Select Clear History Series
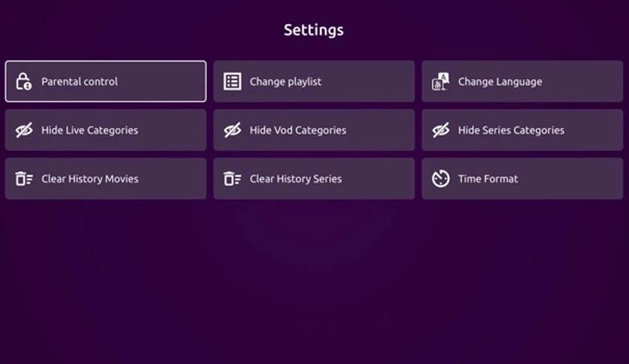 314,179
